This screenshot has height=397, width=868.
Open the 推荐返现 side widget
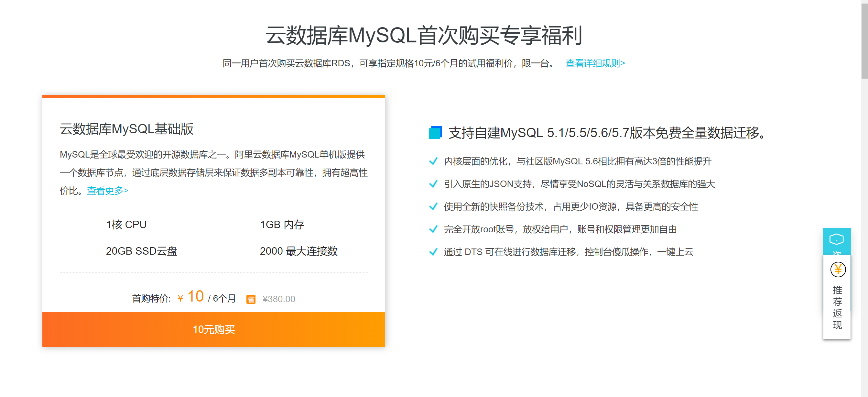point(837,297)
